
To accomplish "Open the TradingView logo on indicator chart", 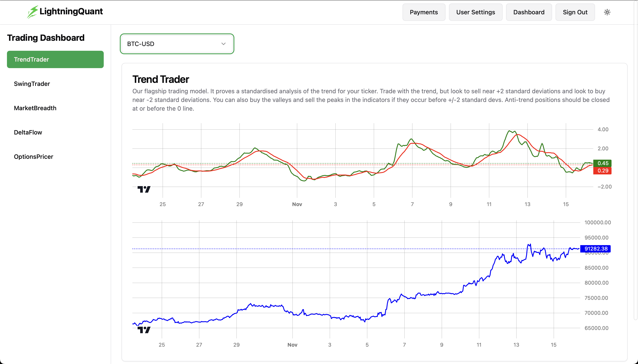I will pos(144,189).
